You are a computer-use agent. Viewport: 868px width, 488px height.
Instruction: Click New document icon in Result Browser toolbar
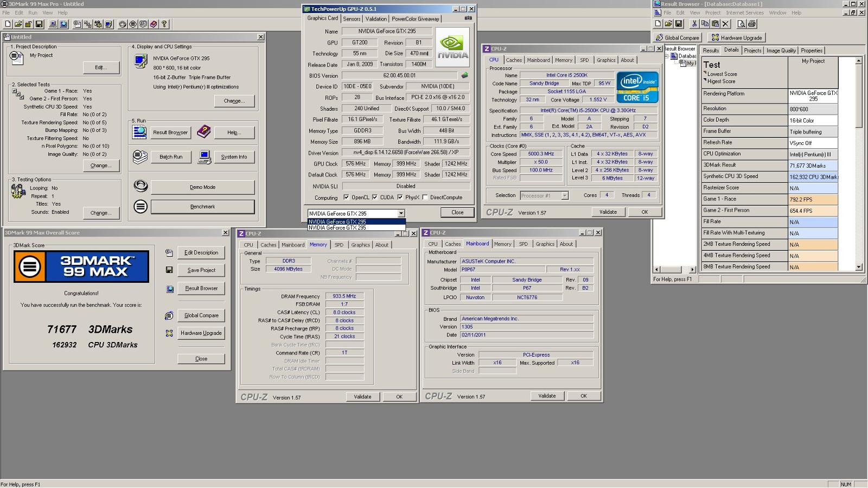pyautogui.click(x=658, y=24)
